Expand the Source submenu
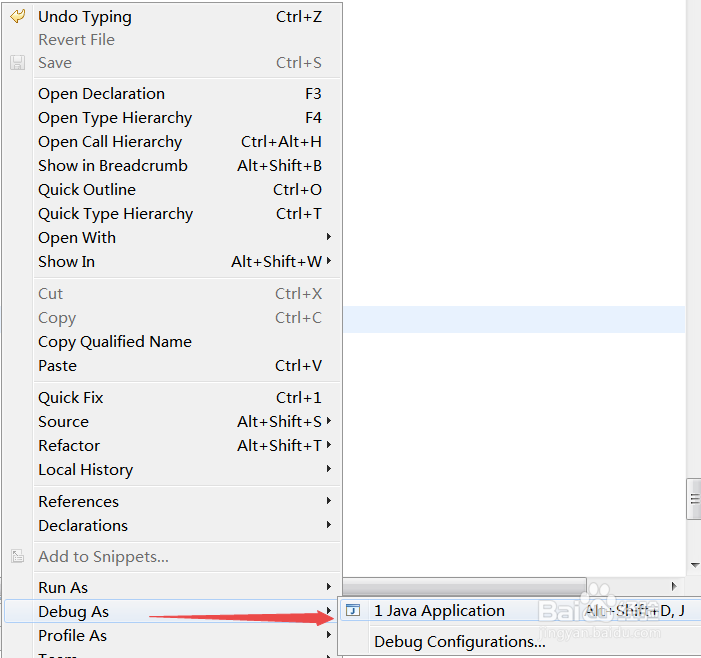 click(x=187, y=422)
